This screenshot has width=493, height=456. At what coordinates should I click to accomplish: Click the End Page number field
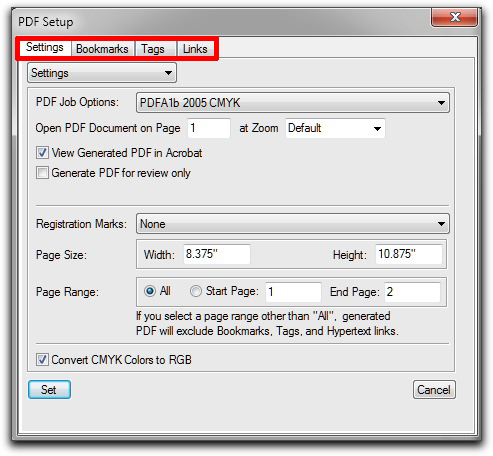(x=412, y=292)
